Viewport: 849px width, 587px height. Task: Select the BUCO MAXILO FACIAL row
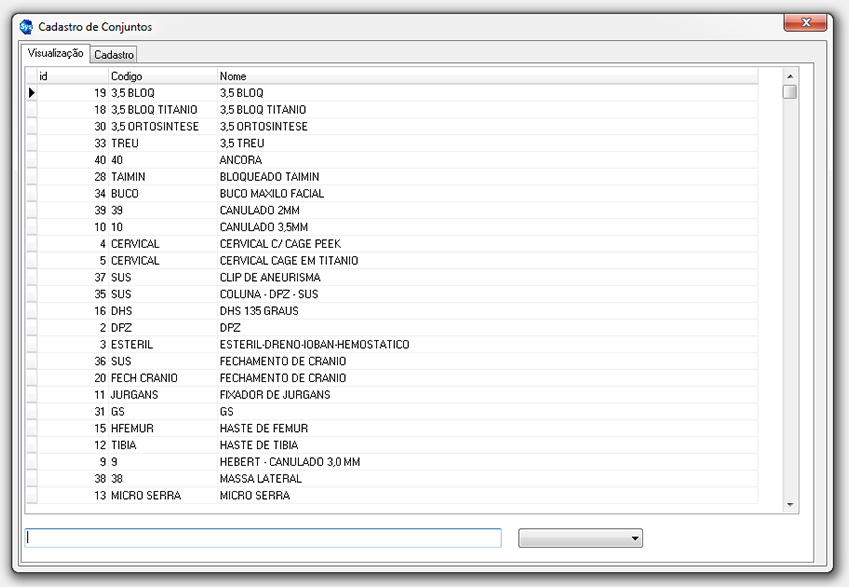click(271, 194)
